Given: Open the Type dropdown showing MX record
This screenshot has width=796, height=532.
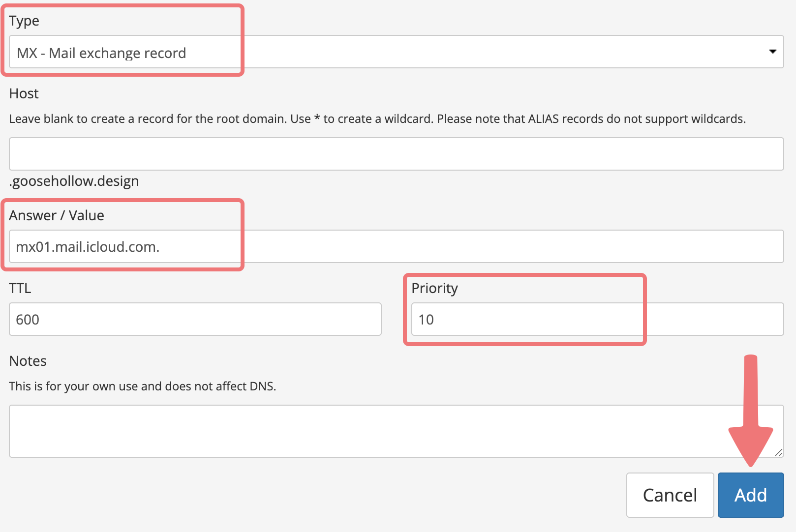Looking at the screenshot, I should click(x=396, y=52).
